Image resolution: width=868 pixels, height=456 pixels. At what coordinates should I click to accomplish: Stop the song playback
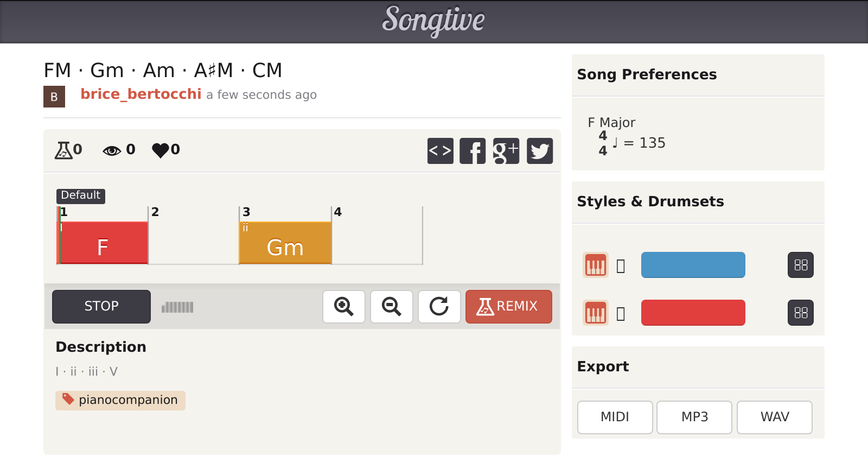[x=101, y=307]
